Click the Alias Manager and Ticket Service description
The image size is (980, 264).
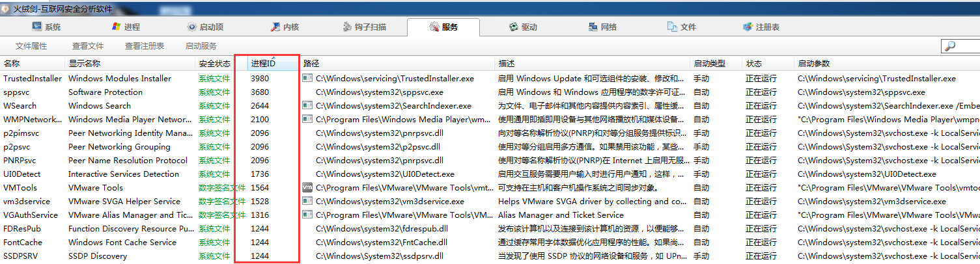click(x=561, y=215)
